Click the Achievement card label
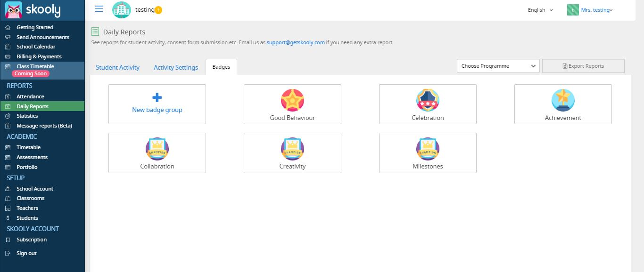644x272 pixels. click(563, 118)
